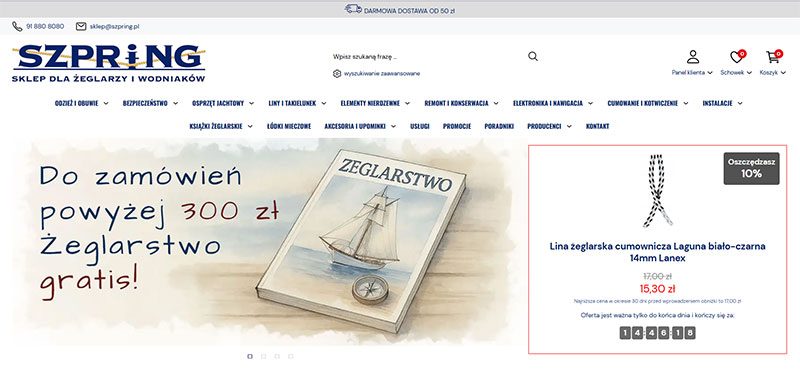
Task: Open the Promocje menu item
Action: click(457, 126)
